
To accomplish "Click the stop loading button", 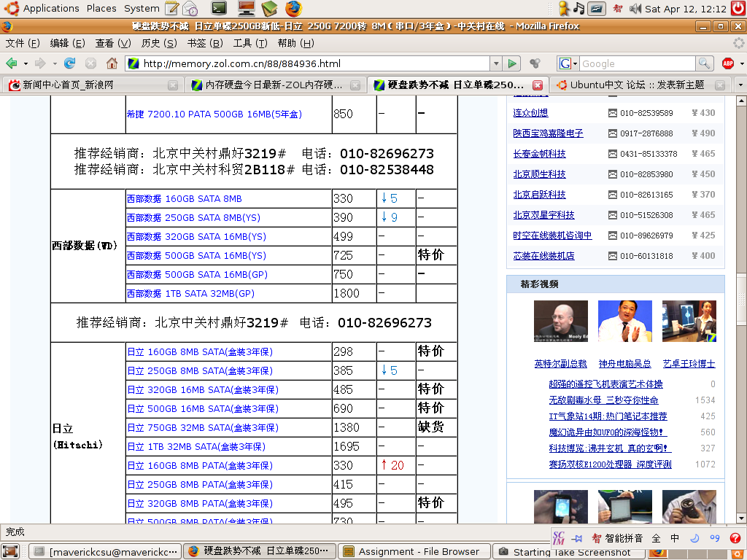I will coord(90,63).
